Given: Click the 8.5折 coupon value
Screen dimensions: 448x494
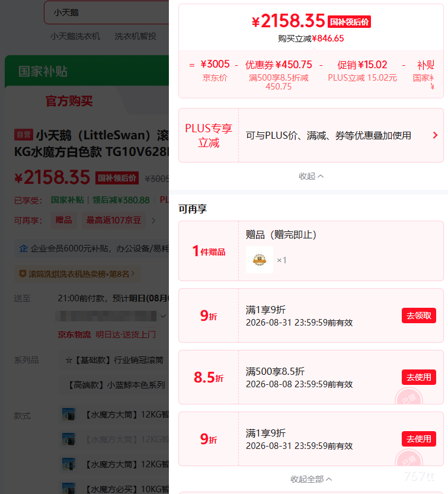Looking at the screenshot, I should [x=209, y=377].
